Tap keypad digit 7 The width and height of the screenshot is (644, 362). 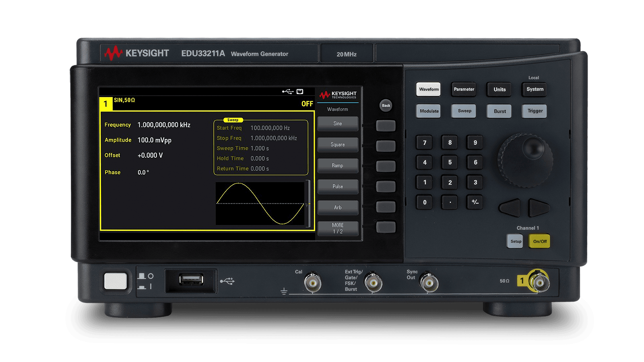click(424, 142)
